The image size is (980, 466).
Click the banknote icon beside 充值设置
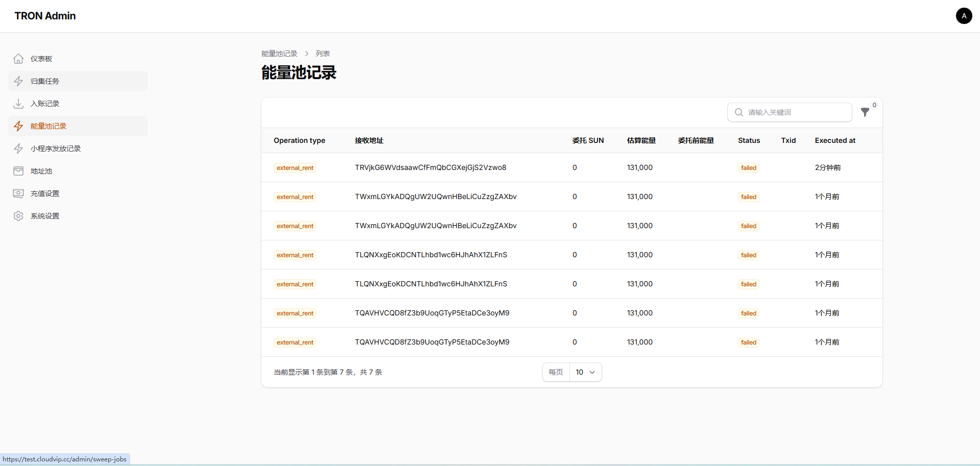click(x=18, y=193)
